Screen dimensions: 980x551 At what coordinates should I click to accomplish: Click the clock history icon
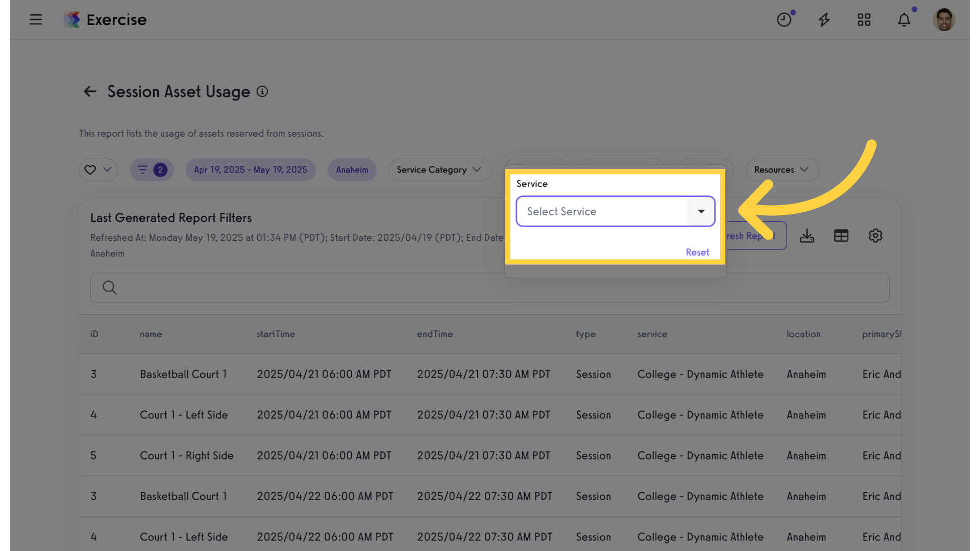coord(784,20)
